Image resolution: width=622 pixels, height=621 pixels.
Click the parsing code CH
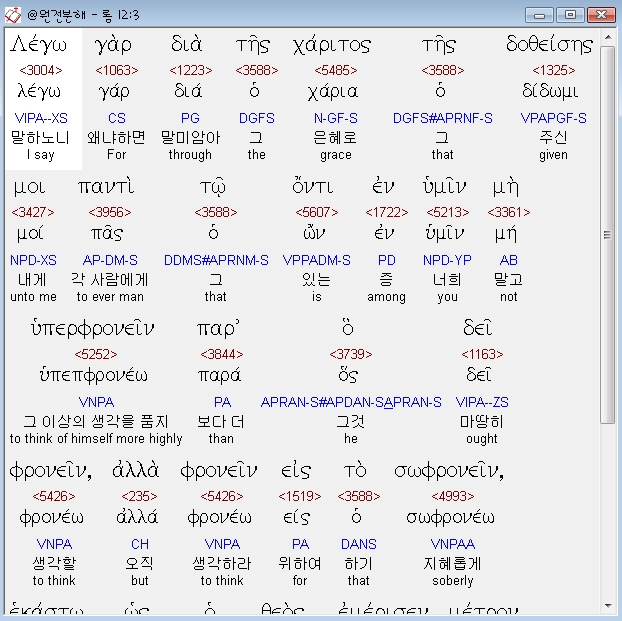[x=140, y=544]
